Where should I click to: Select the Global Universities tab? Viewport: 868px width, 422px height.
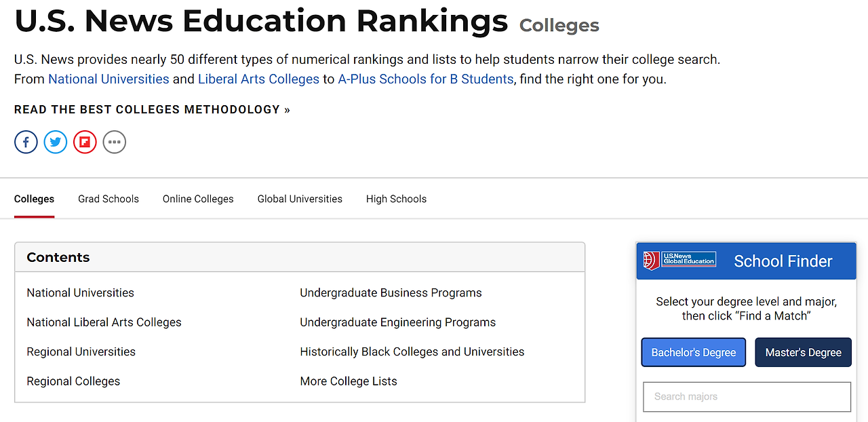click(300, 199)
